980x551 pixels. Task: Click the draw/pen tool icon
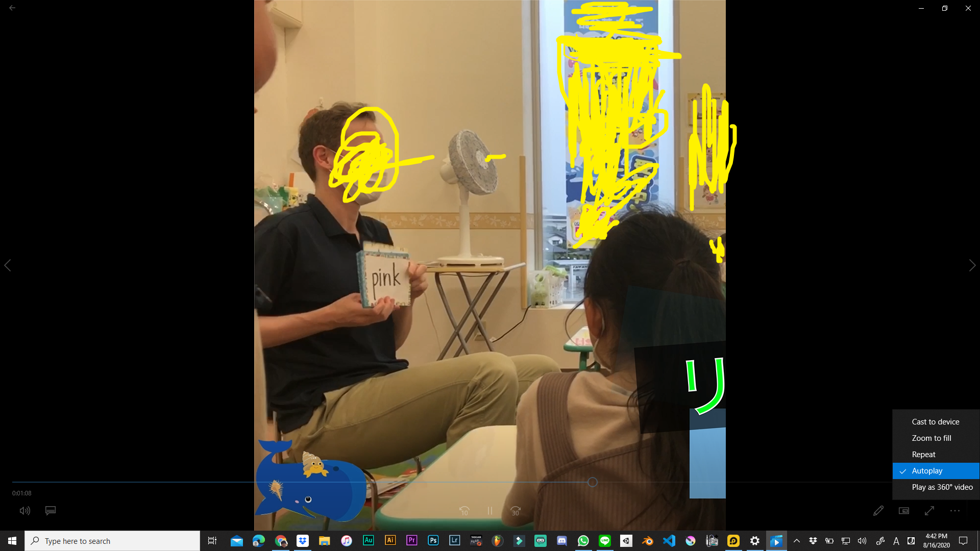pos(878,510)
